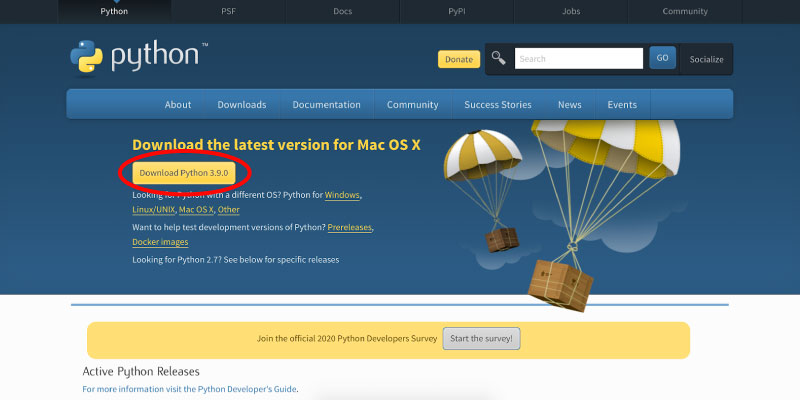Screen dimensions: 800x400
Task: Open the News navigation menu
Action: pos(569,105)
